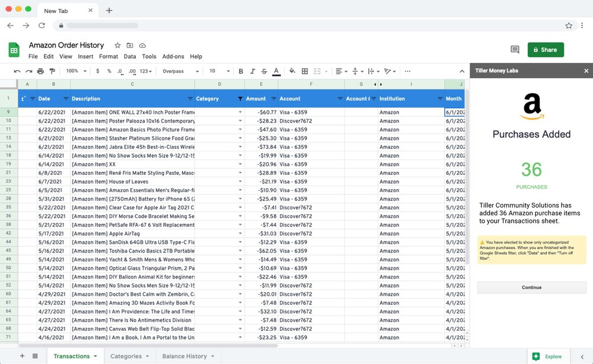This screenshot has height=364, width=593.
Task: Hide the menus with collapse arrow
Action: tap(462, 71)
